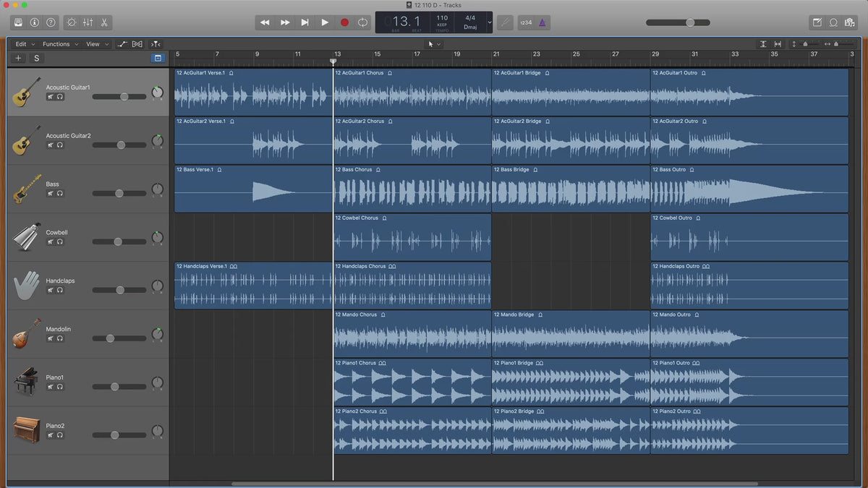This screenshot has width=868, height=488.
Task: Open the Library panel
Action: [x=18, y=22]
